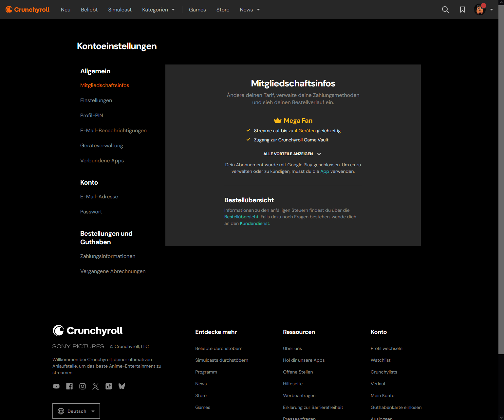Open Crunchyroll's Facebook page
504x420 pixels.
click(x=69, y=386)
